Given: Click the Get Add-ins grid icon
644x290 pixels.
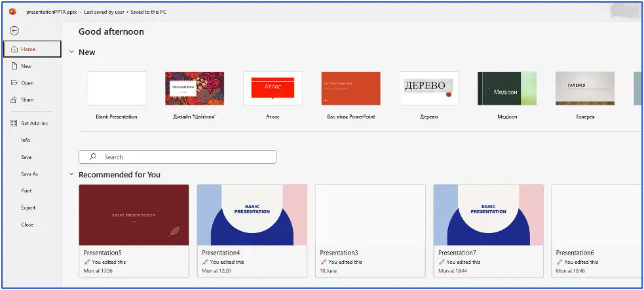Looking at the screenshot, I should coord(14,124).
